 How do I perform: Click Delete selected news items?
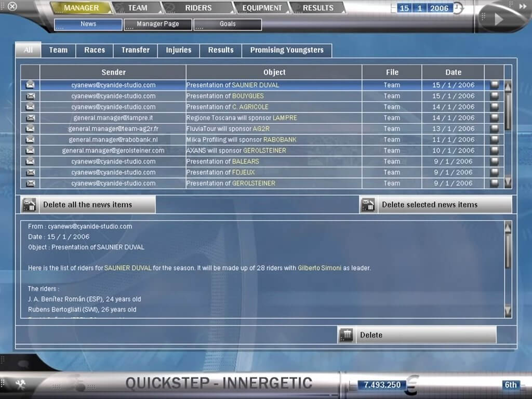pyautogui.click(x=436, y=205)
